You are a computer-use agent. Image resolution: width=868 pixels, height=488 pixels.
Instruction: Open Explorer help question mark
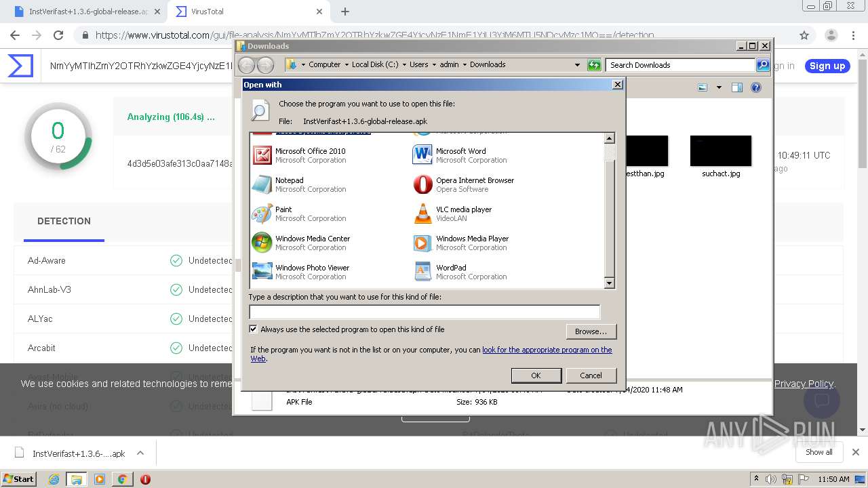tap(756, 87)
